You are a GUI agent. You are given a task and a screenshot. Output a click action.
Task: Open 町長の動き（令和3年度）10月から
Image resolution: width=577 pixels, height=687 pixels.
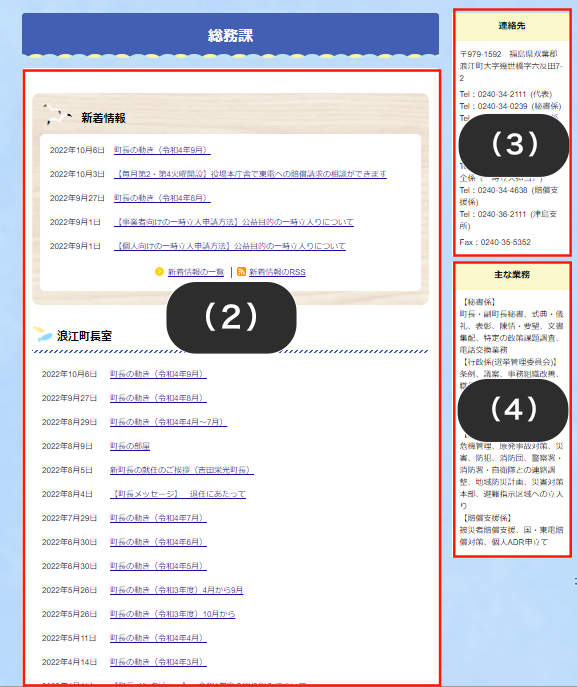click(x=172, y=614)
